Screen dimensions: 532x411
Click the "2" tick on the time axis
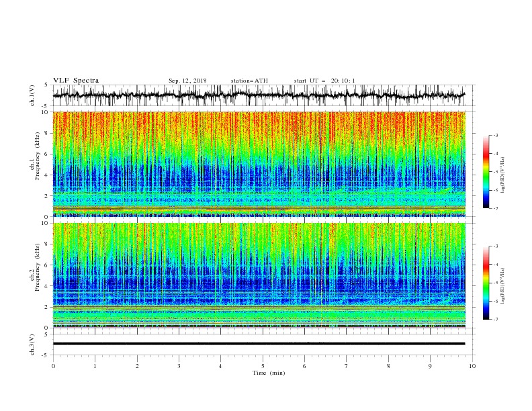(x=137, y=366)
